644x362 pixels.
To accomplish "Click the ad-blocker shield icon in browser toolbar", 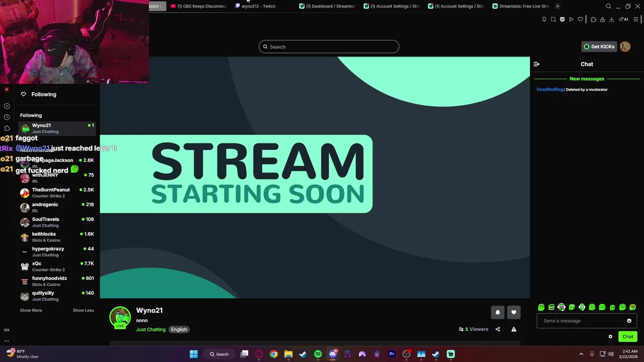I will 562,20.
